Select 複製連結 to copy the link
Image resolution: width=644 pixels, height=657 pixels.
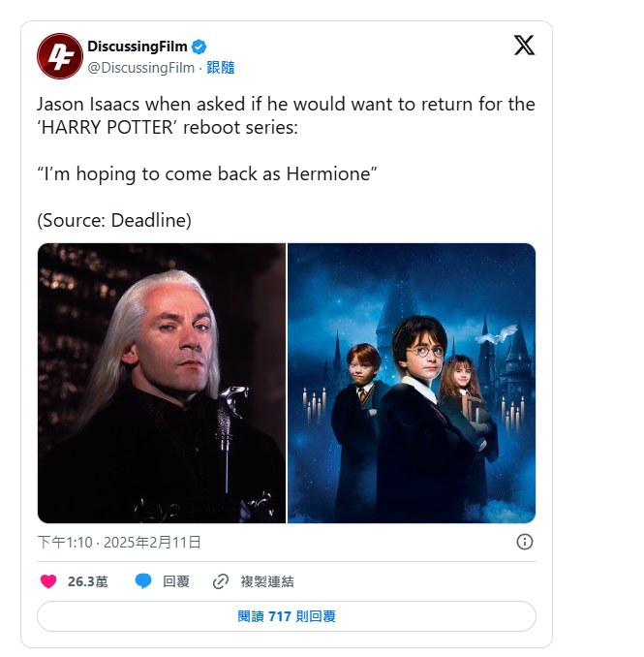pyautogui.click(x=267, y=581)
